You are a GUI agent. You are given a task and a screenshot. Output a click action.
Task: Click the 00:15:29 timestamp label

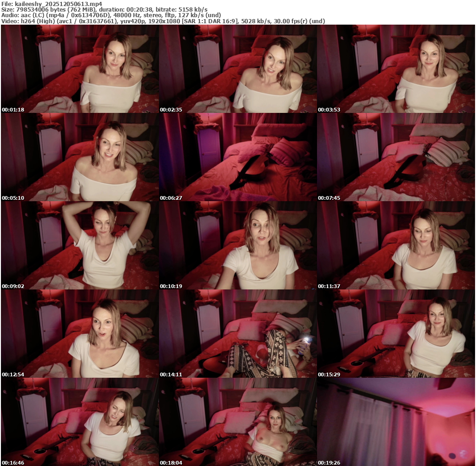click(329, 374)
